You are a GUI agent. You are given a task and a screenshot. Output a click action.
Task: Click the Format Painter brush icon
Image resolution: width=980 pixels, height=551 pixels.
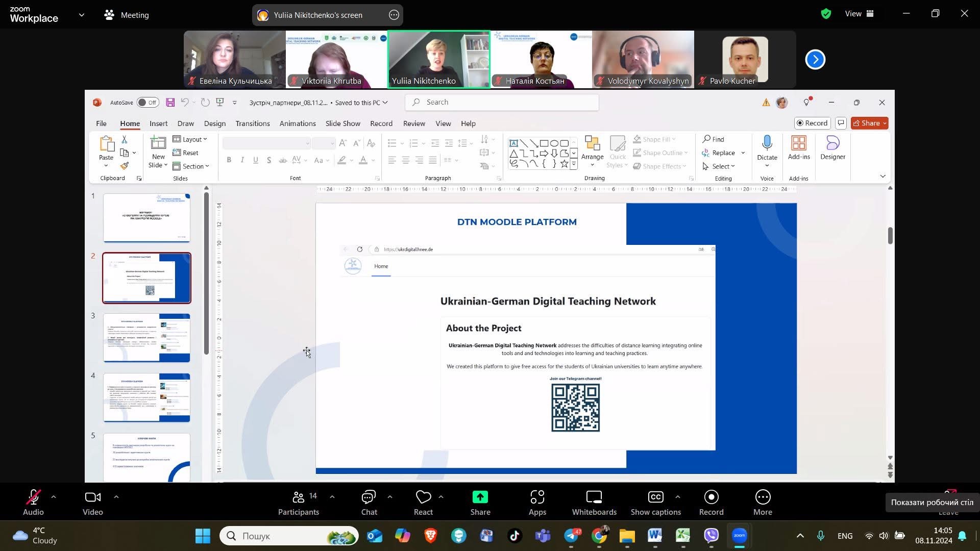pos(125,166)
